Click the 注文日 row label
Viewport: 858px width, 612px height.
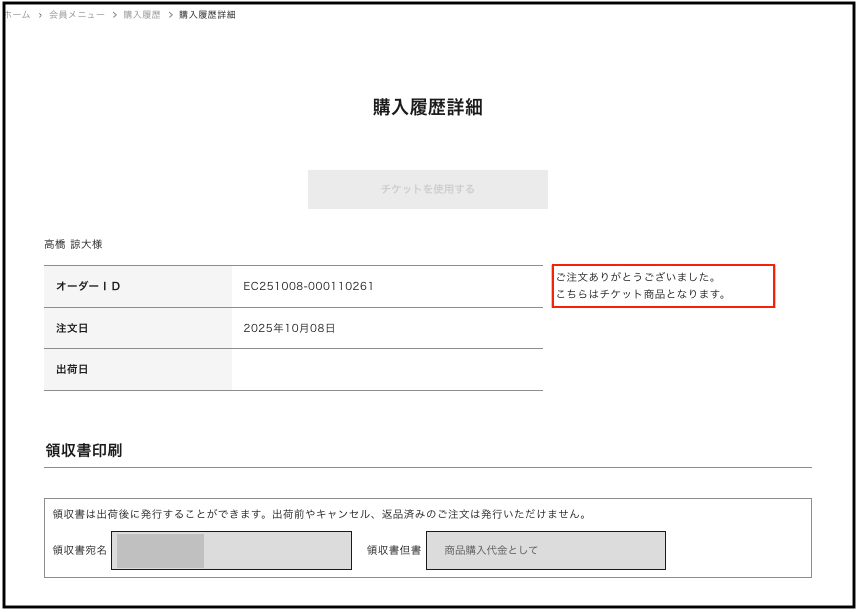click(x=72, y=328)
